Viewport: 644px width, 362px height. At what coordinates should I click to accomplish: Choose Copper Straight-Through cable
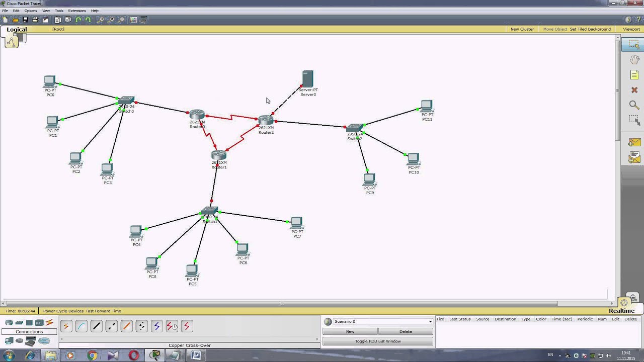pos(96,326)
